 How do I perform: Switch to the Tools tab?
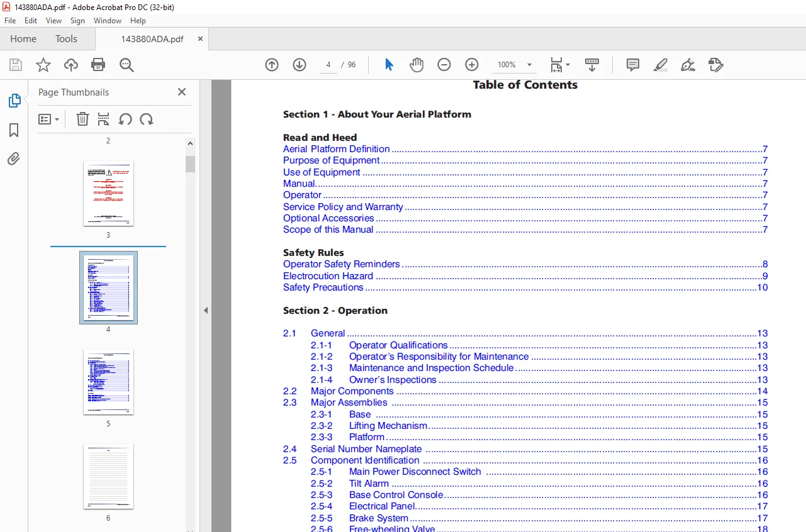(66, 38)
